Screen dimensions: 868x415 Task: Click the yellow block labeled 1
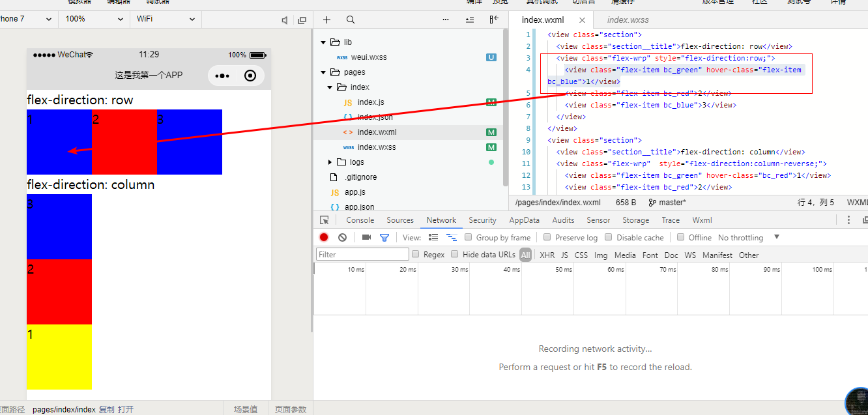[59, 357]
